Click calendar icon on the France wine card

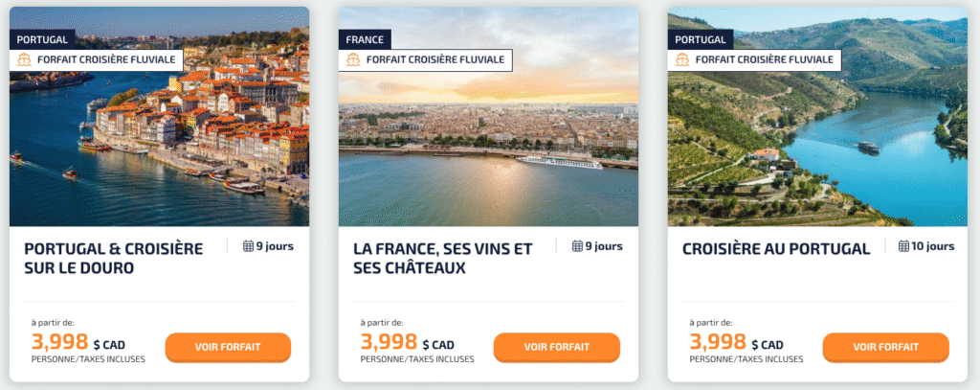click(x=577, y=246)
